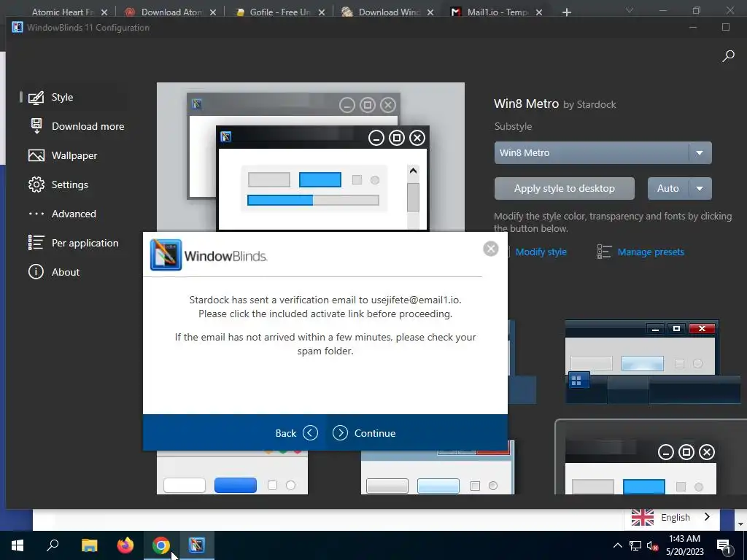This screenshot has width=747, height=560.
Task: Click the muted volume tray icon
Action: pos(652,545)
